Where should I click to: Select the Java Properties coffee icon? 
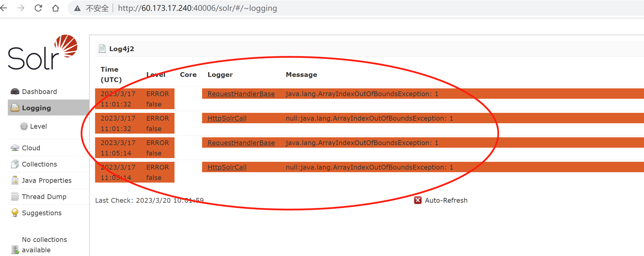coord(15,180)
